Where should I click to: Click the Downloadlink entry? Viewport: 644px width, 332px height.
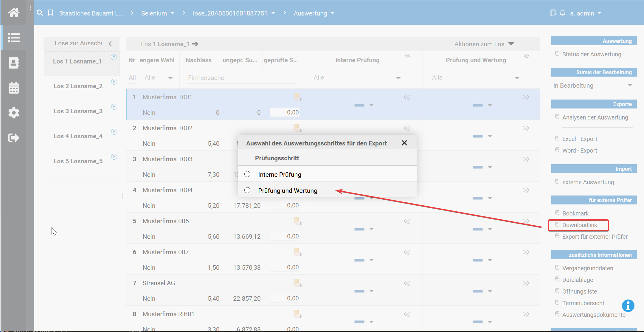click(580, 225)
